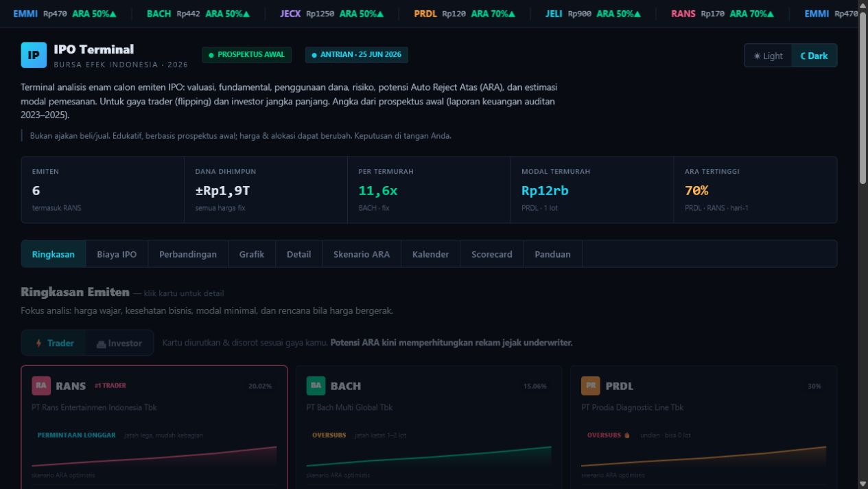This screenshot has width=868, height=489.
Task: Open the Panduan tab
Action: (x=552, y=254)
